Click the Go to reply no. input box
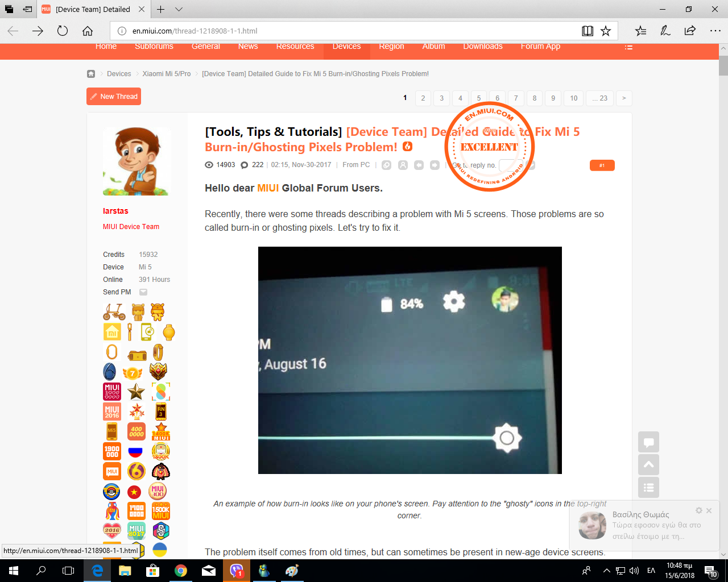Image resolution: width=728 pixels, height=582 pixels. pos(506,165)
